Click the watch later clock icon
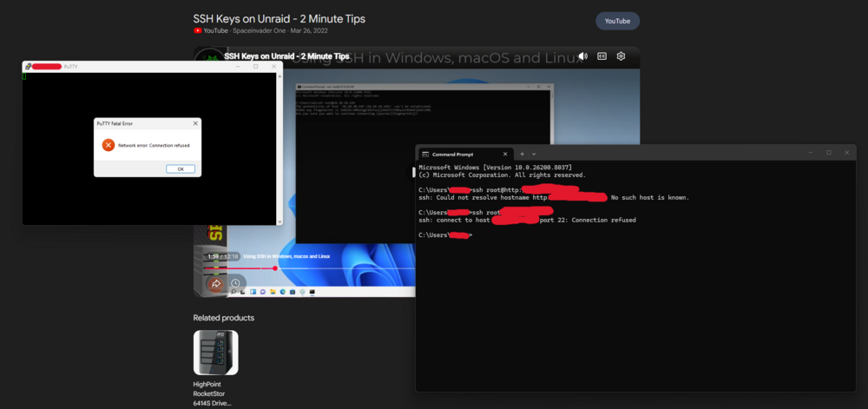Screen dimensions: 868x409 pyautogui.click(x=236, y=283)
